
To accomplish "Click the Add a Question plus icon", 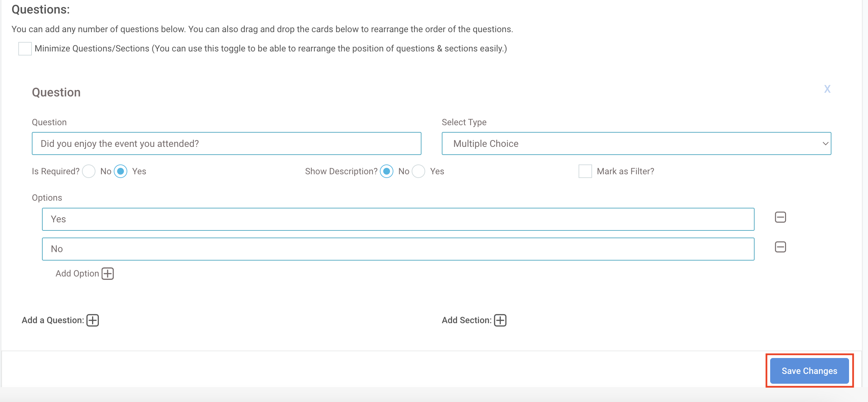I will 92,320.
